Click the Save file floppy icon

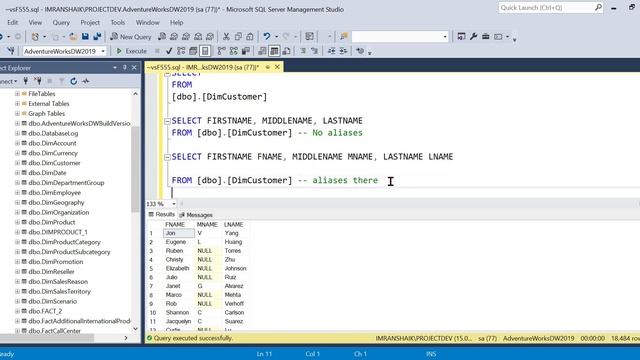click(85, 37)
